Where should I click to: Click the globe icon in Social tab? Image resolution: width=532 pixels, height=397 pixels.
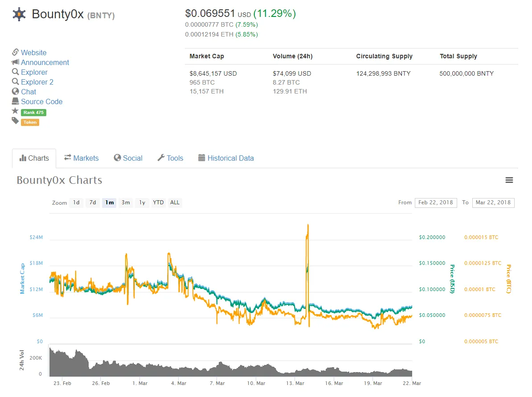click(117, 158)
